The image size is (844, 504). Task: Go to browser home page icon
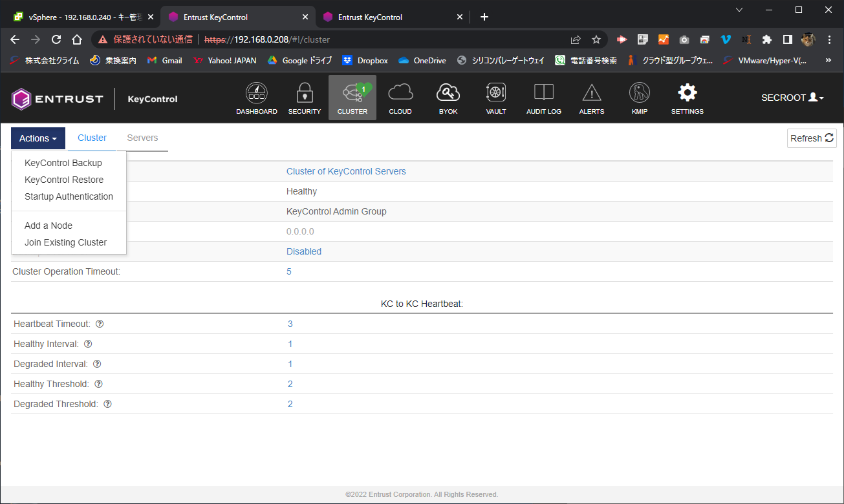pyautogui.click(x=77, y=39)
